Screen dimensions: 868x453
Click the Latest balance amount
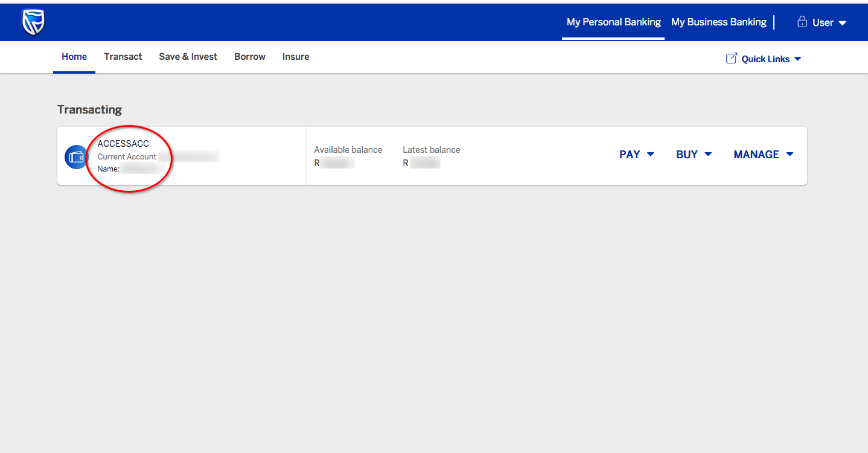point(422,163)
